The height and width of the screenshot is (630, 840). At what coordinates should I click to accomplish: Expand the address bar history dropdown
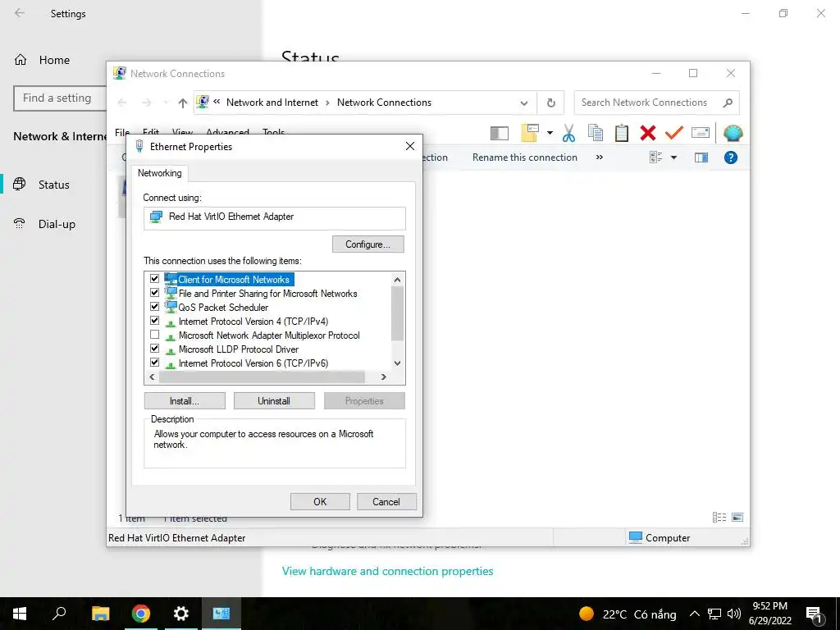coord(524,103)
